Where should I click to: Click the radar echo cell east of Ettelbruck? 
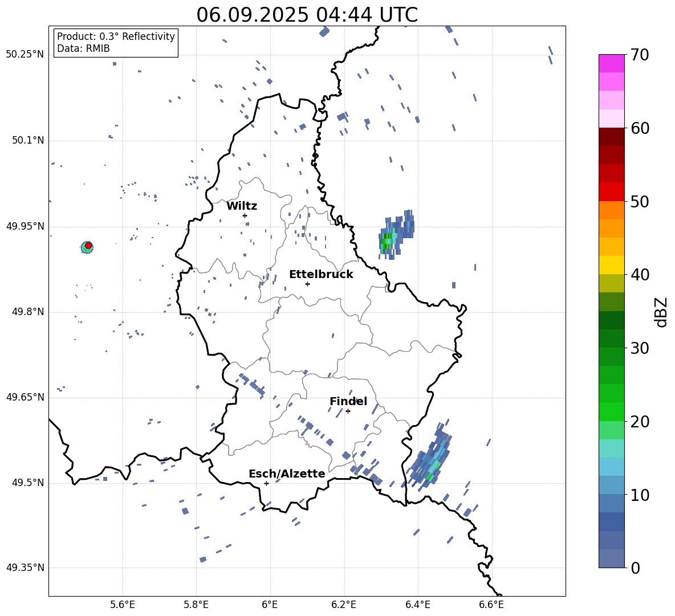point(396,235)
